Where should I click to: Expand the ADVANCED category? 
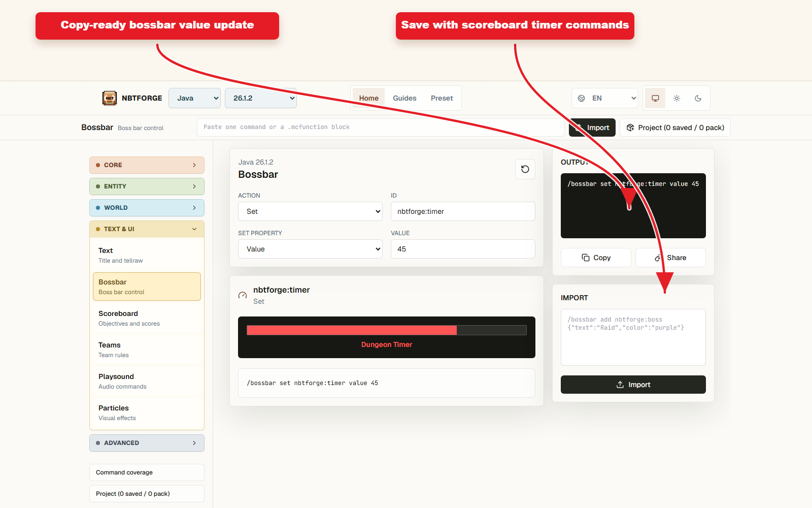tap(147, 443)
